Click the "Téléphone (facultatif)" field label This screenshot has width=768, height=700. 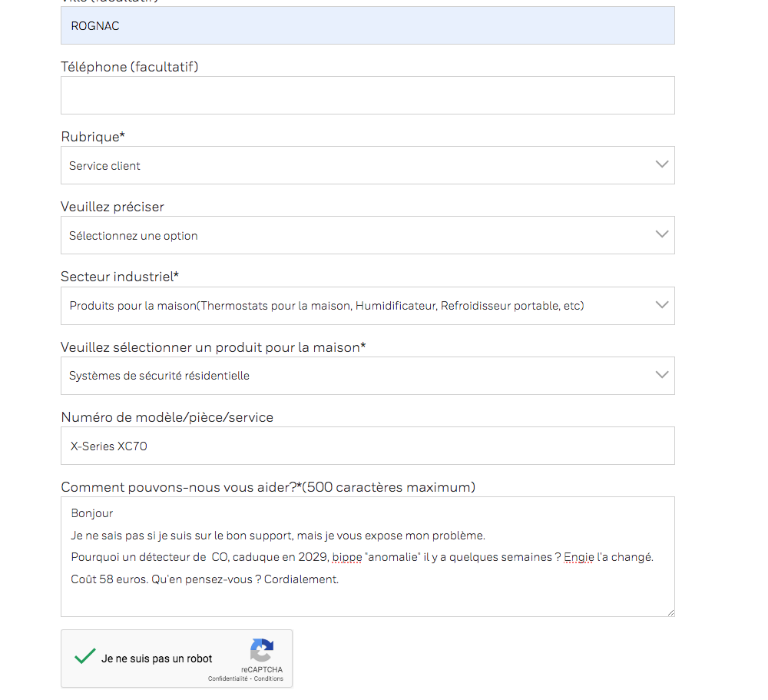(x=129, y=67)
